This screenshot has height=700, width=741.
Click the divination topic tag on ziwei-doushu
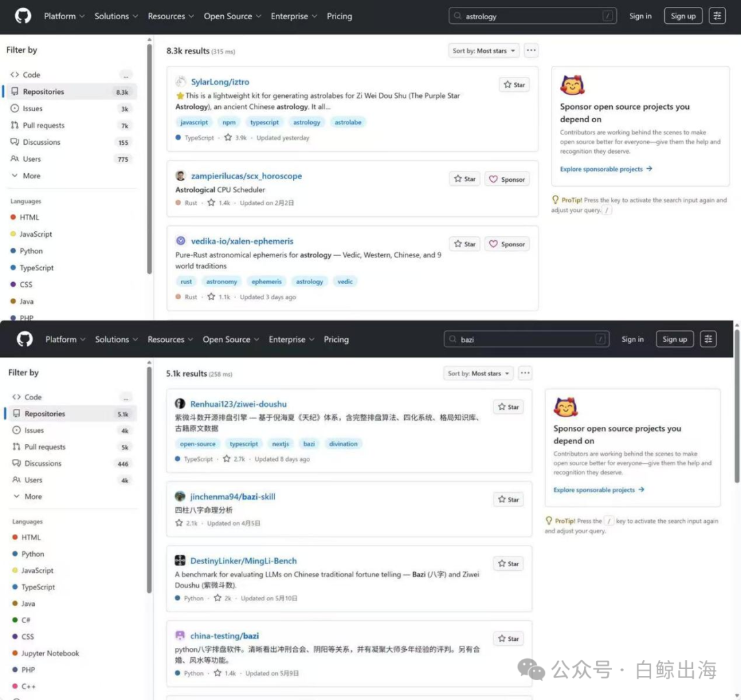343,443
